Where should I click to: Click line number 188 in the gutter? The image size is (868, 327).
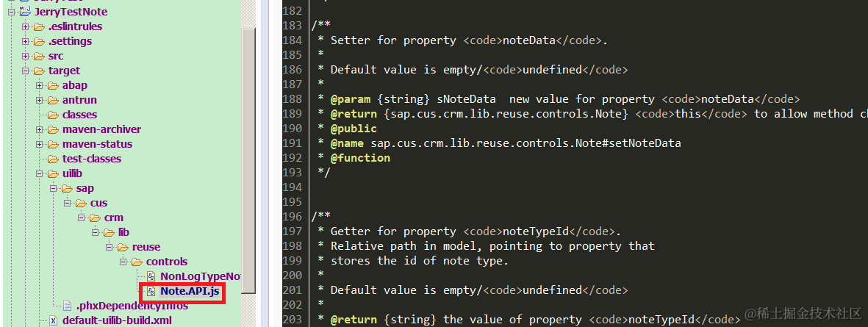pyautogui.click(x=293, y=99)
